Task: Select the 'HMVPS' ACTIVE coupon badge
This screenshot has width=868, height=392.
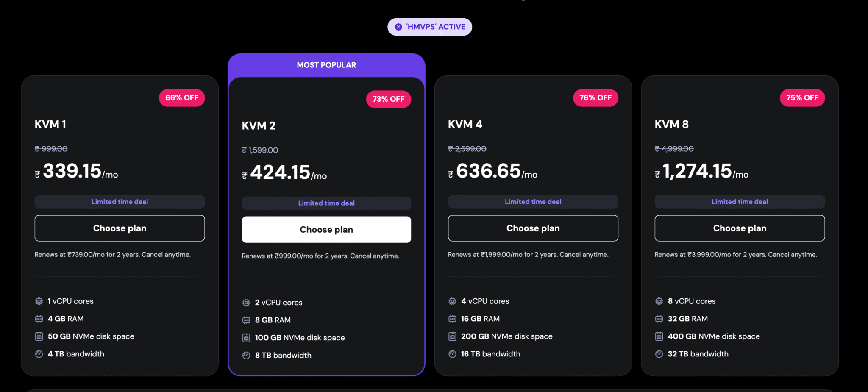Action: [x=429, y=27]
